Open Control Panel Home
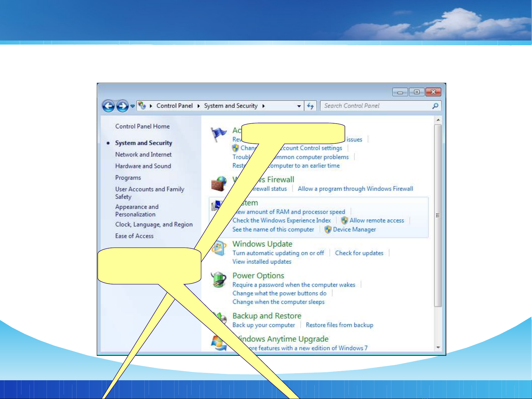Screen dimensions: 532x399 142,126
